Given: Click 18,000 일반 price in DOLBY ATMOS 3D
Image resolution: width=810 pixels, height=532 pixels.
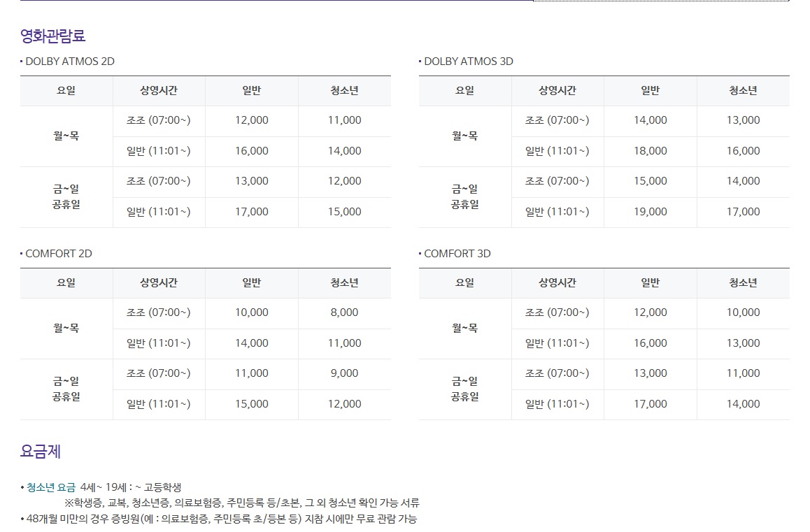Looking at the screenshot, I should tap(651, 151).
